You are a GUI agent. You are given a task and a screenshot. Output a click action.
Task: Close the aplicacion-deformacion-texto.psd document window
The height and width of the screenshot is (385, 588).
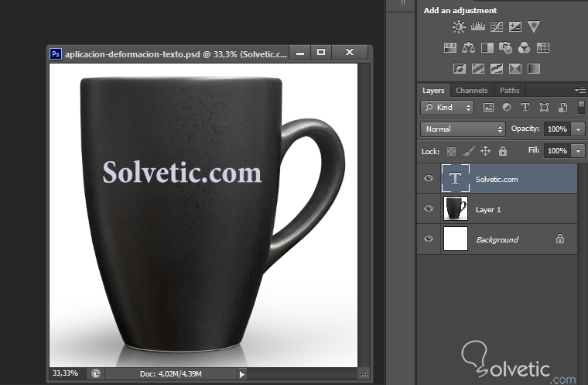(x=350, y=52)
